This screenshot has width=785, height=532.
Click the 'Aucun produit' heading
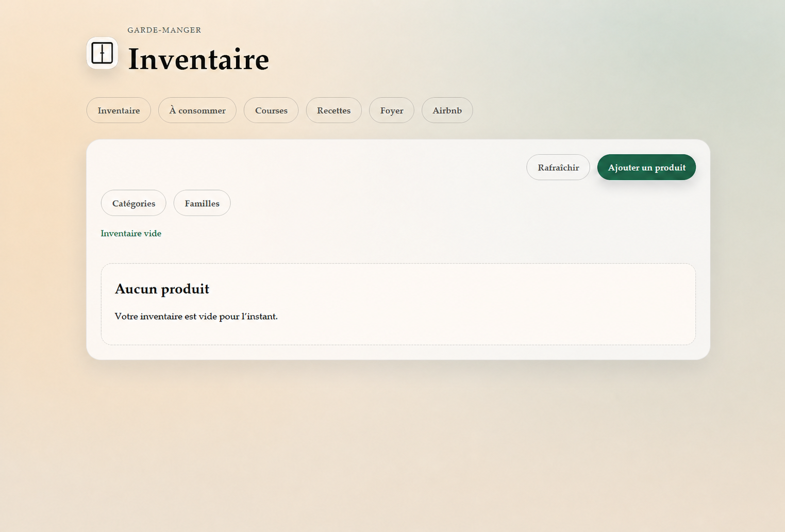[162, 289]
